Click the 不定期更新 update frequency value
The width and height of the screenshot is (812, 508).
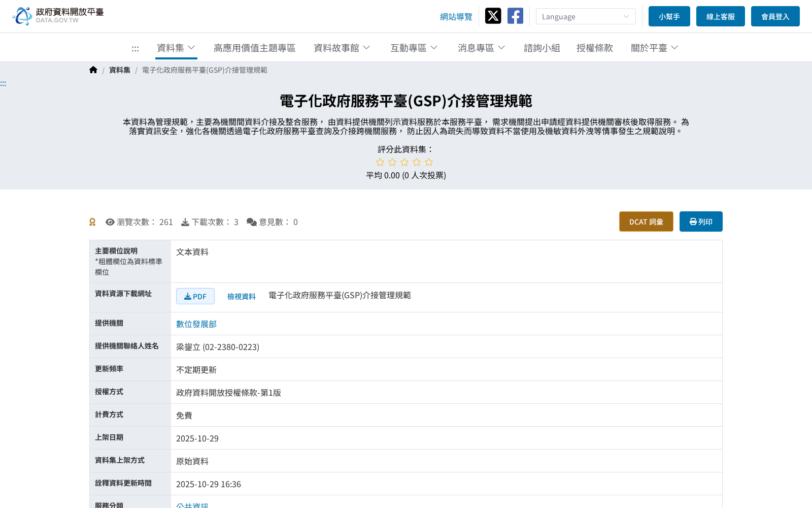196,370
